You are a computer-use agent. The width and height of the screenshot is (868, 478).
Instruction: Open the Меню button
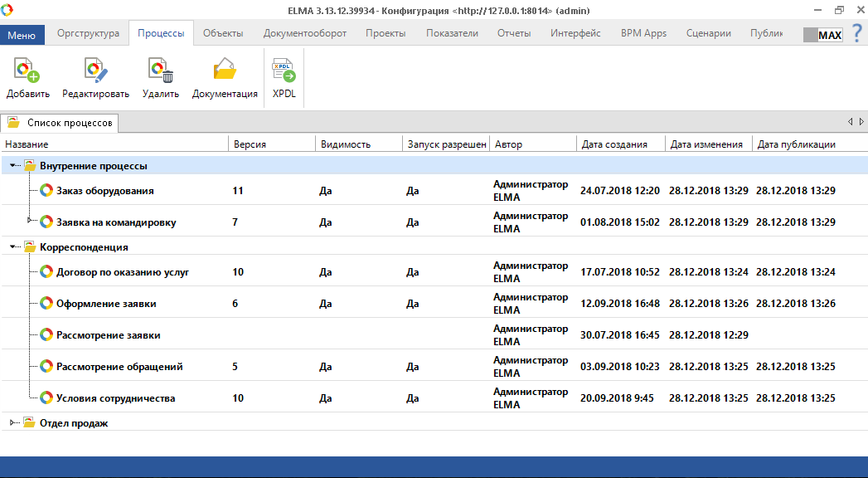coord(22,35)
